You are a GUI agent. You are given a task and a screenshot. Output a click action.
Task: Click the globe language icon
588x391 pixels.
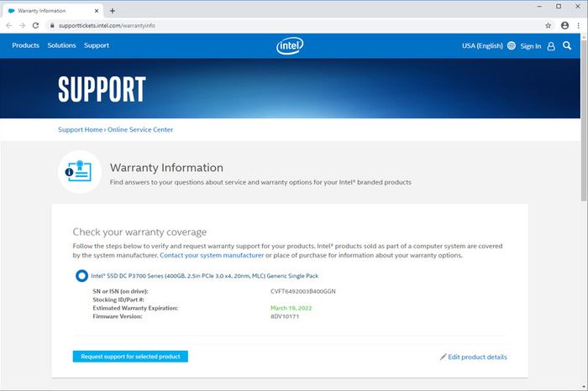coord(511,45)
